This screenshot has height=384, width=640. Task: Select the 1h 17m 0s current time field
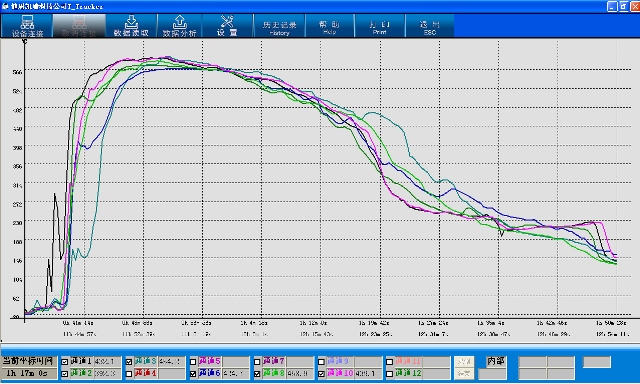click(29, 373)
